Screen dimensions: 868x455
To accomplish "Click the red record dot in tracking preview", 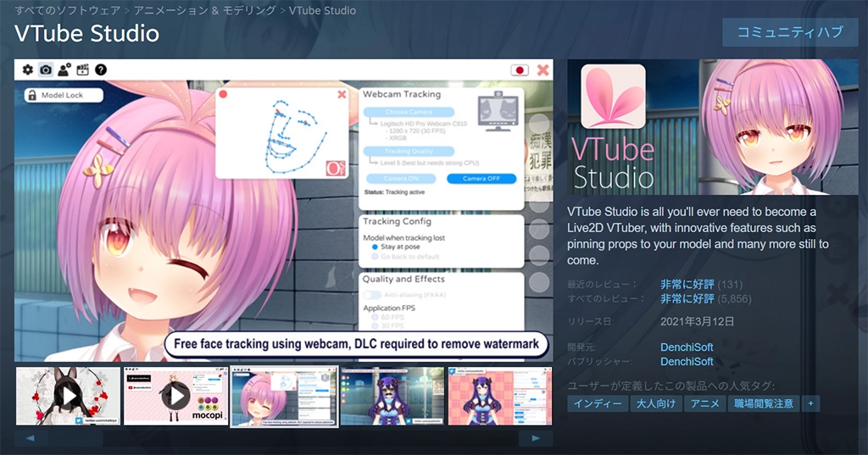I will [x=224, y=95].
